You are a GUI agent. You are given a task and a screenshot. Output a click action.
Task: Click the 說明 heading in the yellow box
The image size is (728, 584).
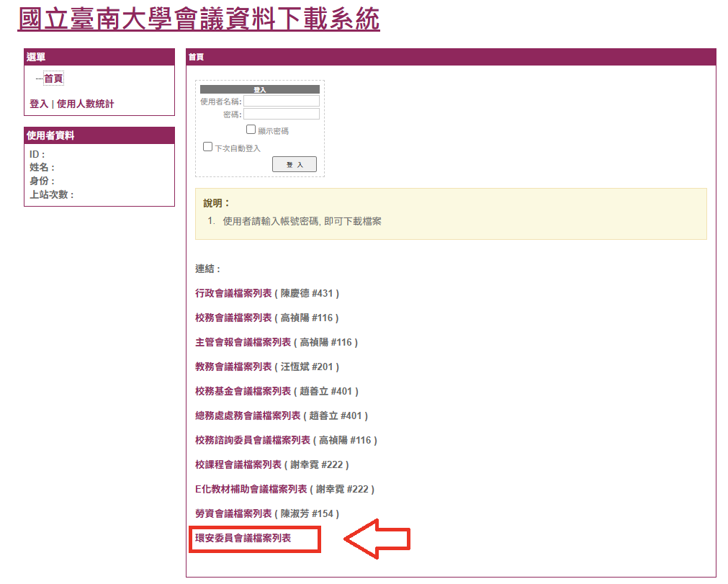(216, 203)
